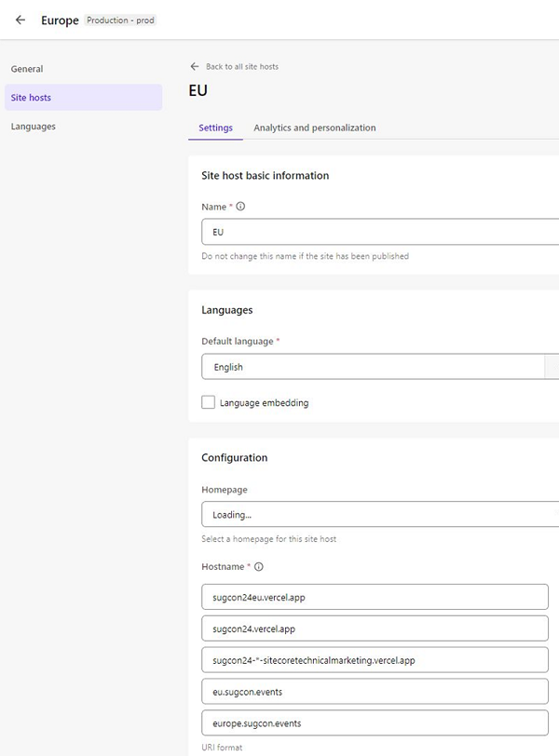Click the europe.sugcon.events hostname field
This screenshot has height=756, width=559.
[375, 723]
